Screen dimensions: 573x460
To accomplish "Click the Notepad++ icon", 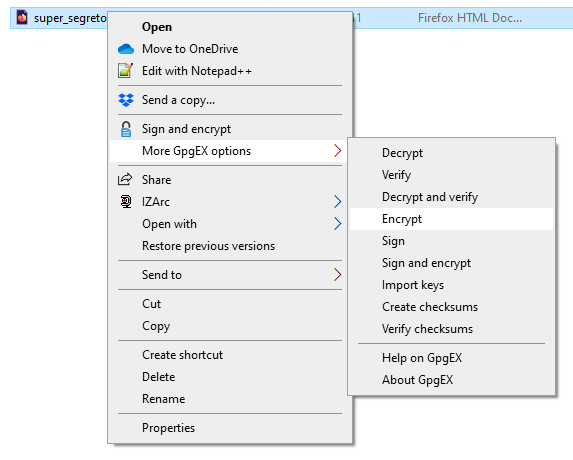I will 125,71.
